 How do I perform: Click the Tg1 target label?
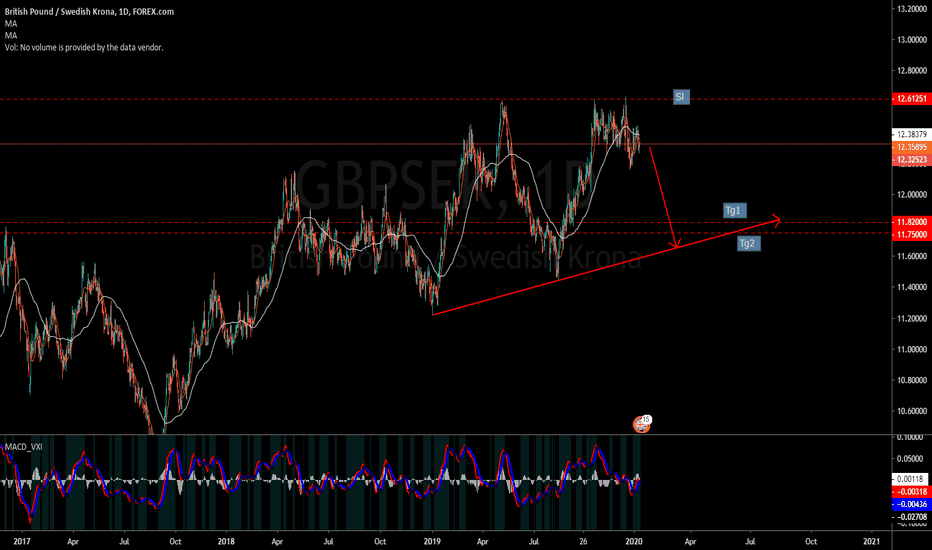[x=735, y=210]
